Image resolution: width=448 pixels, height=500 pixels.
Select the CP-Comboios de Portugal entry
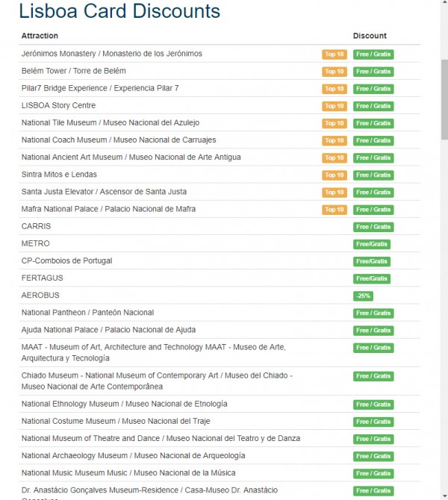pos(66,260)
